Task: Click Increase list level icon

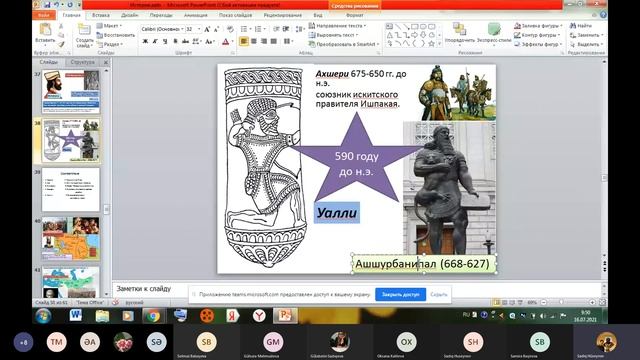Action: [286, 29]
